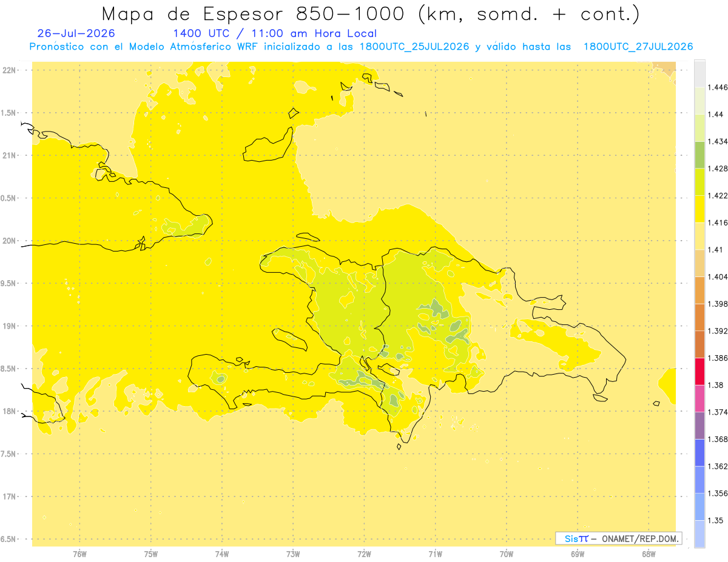
Task: Click the '1800UTC_25JUL2026' initialization time
Action: click(x=414, y=47)
